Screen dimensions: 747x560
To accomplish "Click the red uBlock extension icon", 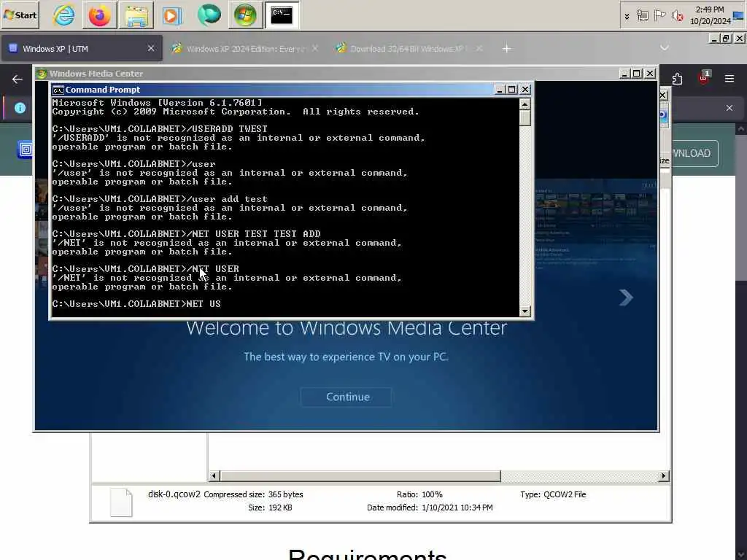I will 704,77.
